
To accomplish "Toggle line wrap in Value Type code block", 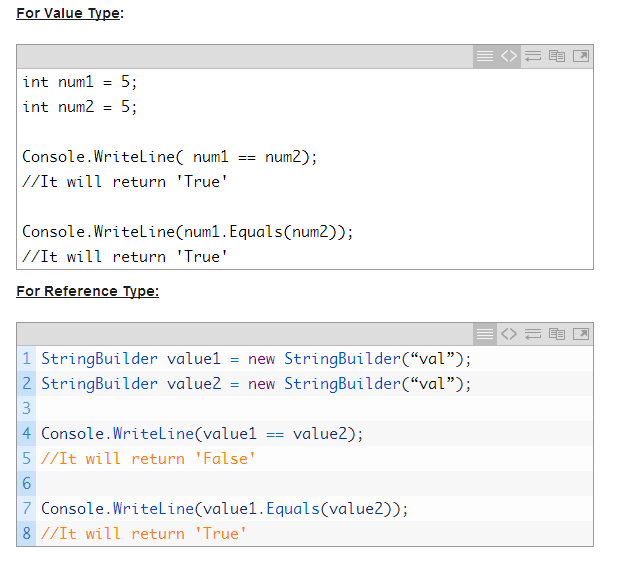I will 533,57.
